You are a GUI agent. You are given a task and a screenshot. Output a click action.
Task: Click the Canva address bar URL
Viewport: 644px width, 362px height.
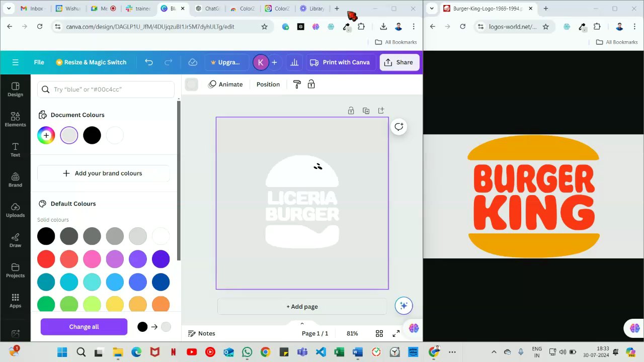point(150,27)
